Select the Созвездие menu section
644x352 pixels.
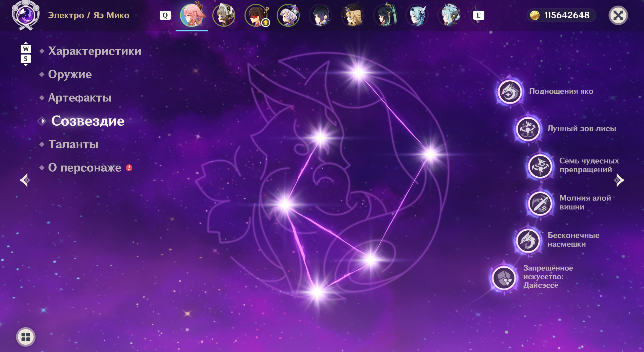pos(88,121)
